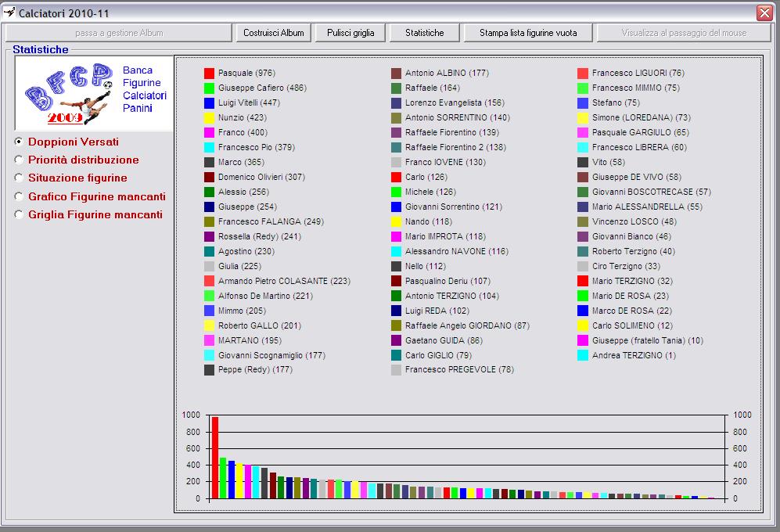Click the tallest red bar in chart

[214, 458]
